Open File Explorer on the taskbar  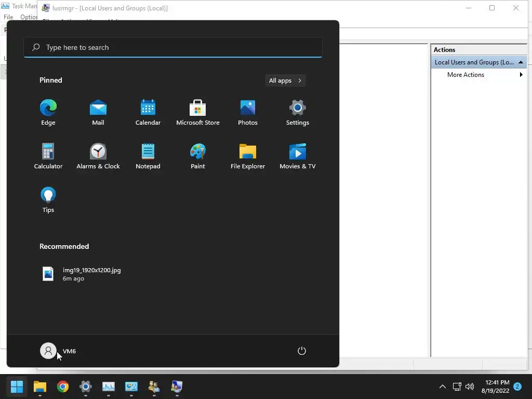(x=39, y=387)
